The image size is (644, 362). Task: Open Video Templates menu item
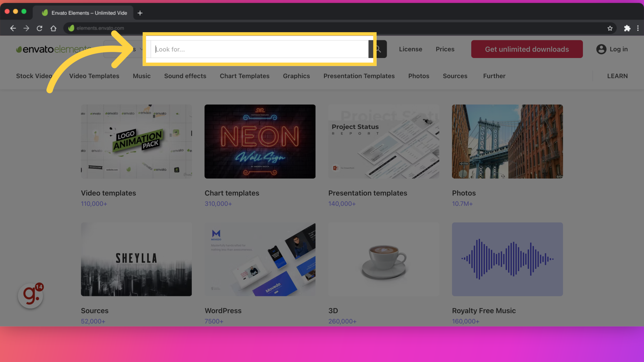point(94,76)
